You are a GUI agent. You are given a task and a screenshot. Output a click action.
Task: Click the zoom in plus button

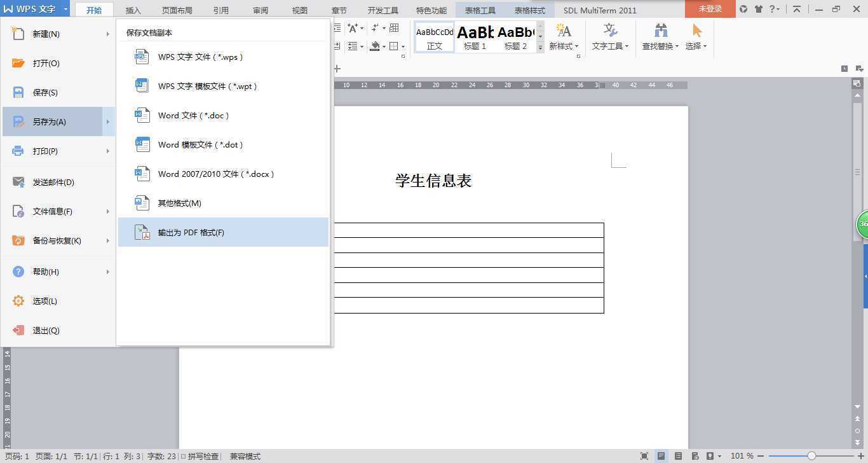pyautogui.click(x=860, y=456)
